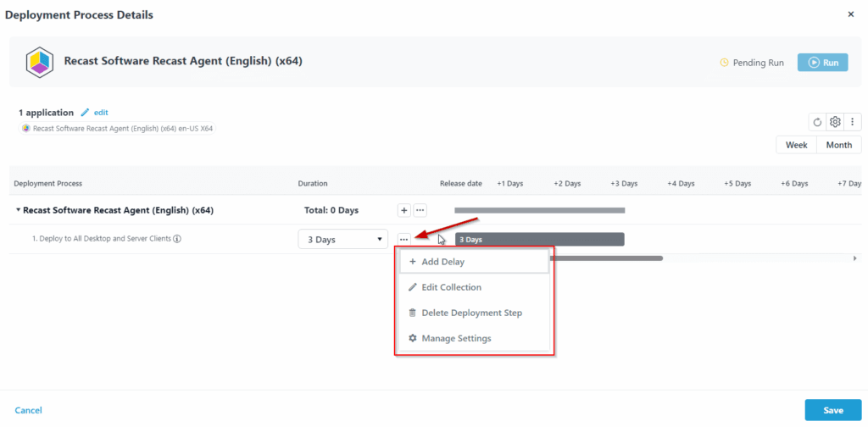Close the Deployment Process Details dialog
Image resolution: width=868 pixels, height=427 pixels.
tap(851, 14)
